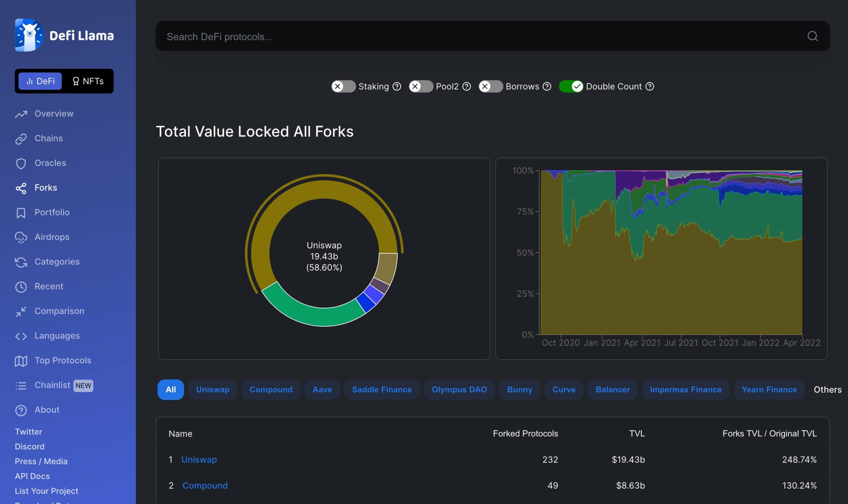Click the DeFi Llama logo icon
Viewport: 848px width, 504px height.
[29, 35]
